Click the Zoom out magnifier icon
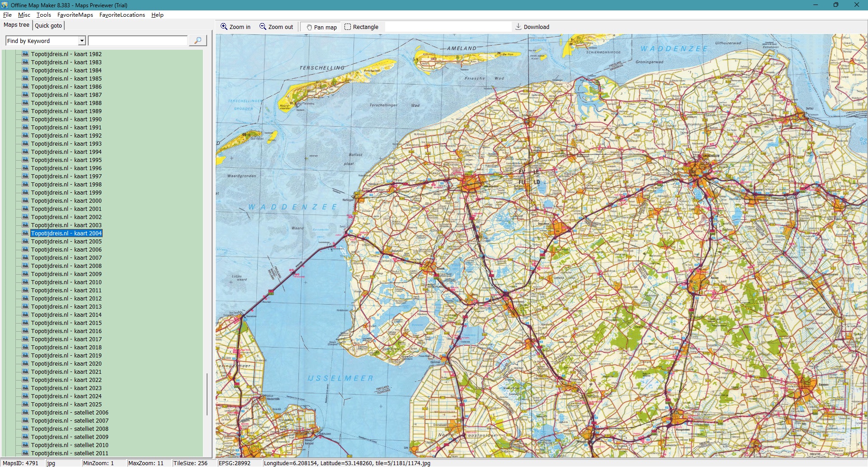868x467 pixels. (263, 27)
